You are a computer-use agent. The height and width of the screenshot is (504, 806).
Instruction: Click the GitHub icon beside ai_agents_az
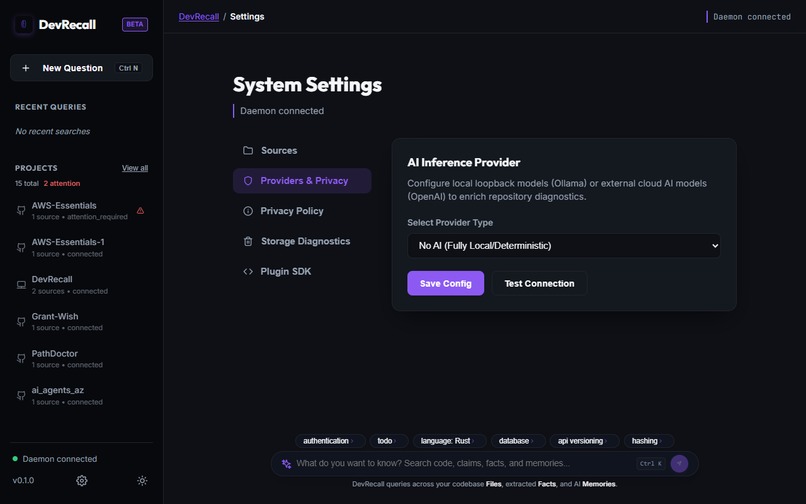pos(21,395)
